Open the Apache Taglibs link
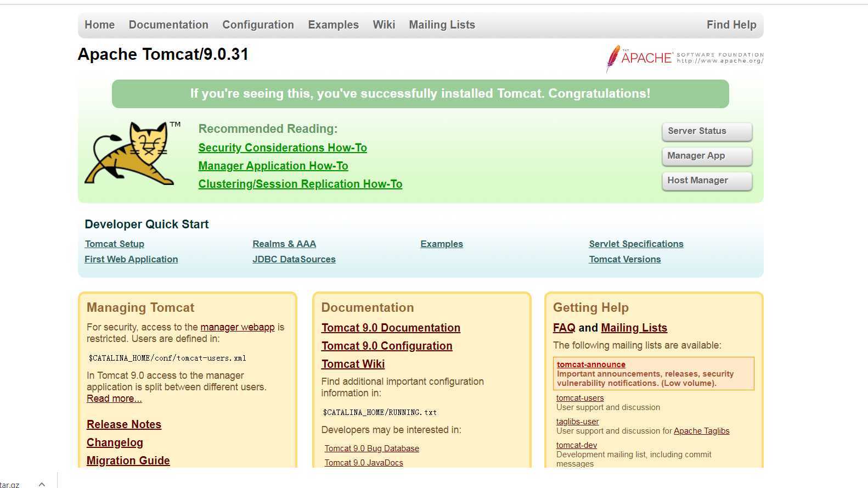868x488 pixels. 701,431
